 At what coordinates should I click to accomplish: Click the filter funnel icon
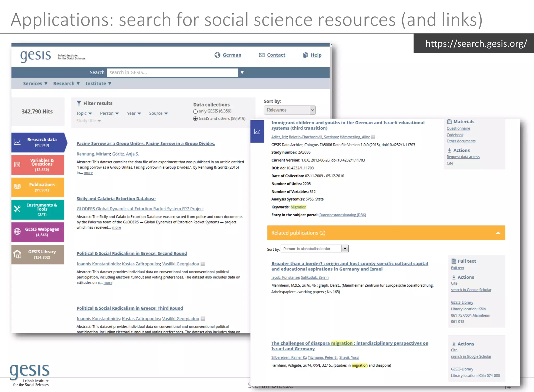click(x=79, y=103)
